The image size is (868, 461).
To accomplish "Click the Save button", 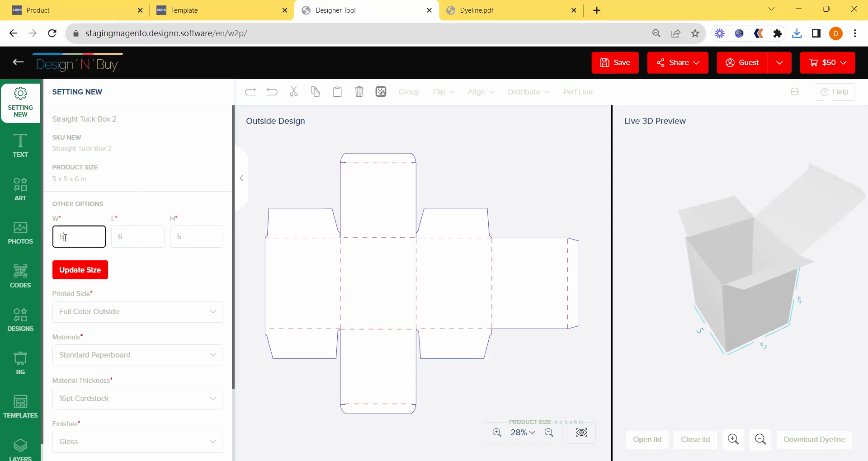I will (x=615, y=63).
